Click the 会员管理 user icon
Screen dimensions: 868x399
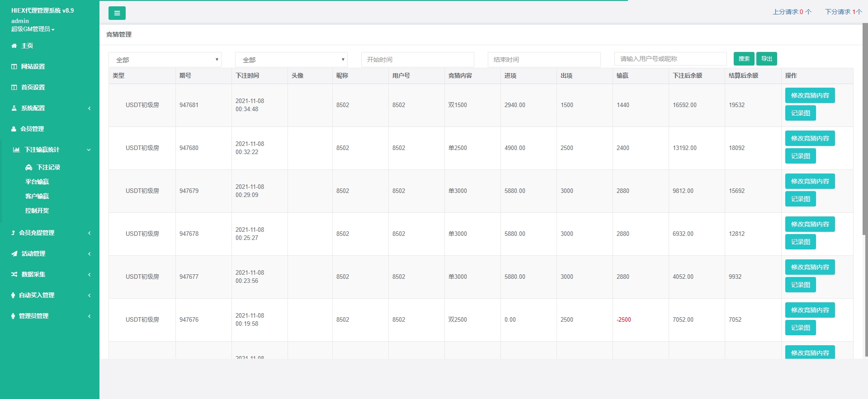point(14,129)
